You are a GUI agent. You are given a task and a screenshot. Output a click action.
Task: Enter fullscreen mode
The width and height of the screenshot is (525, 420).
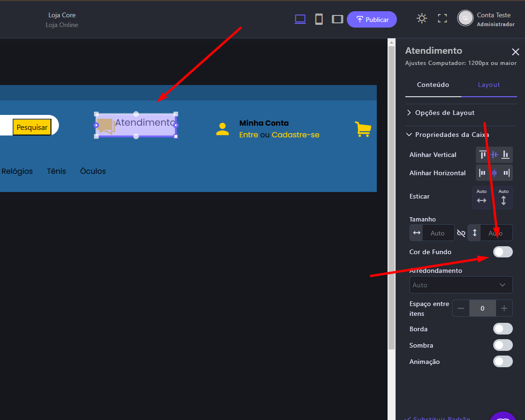pyautogui.click(x=442, y=18)
